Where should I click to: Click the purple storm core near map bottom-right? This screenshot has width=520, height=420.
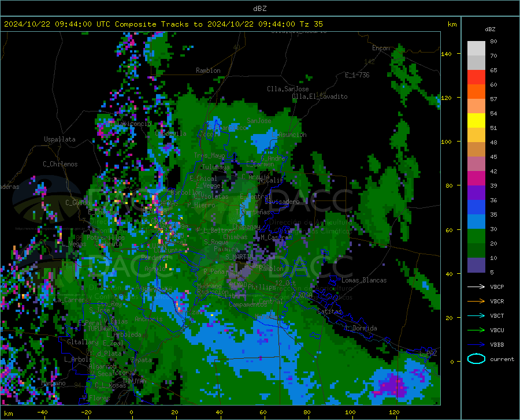point(393,385)
